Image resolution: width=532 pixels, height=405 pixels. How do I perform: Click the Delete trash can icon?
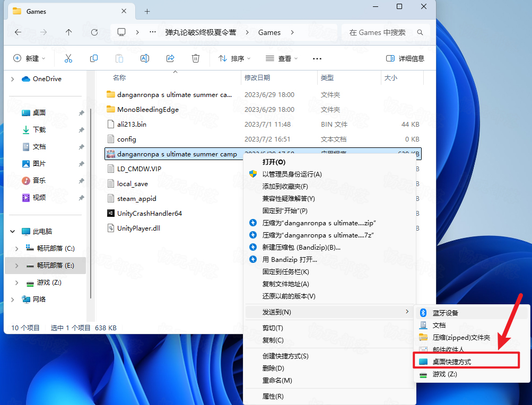click(195, 58)
